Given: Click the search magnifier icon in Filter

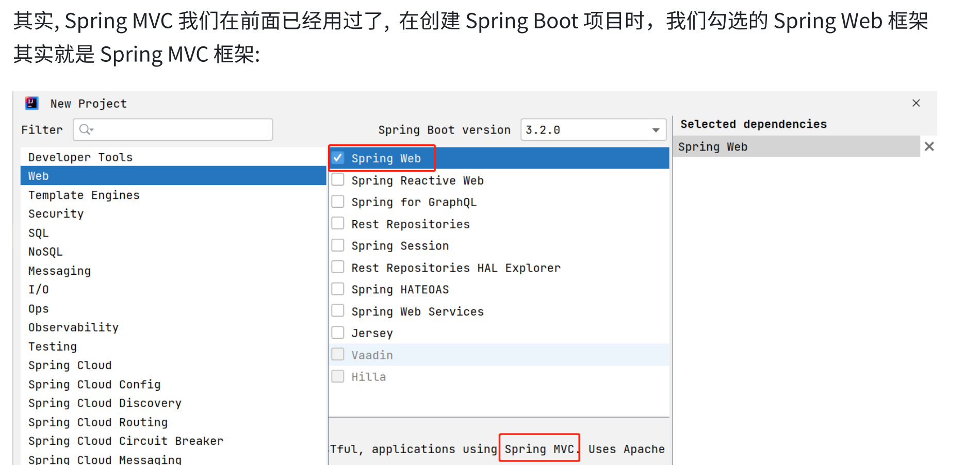Looking at the screenshot, I should point(86,129).
